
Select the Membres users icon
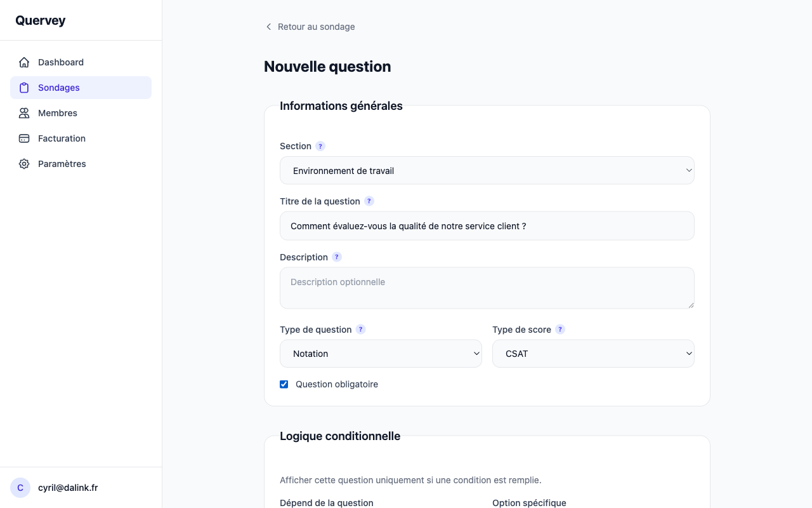click(x=23, y=112)
